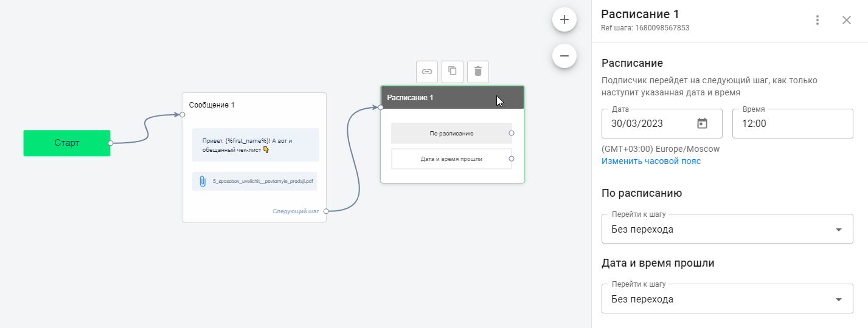
Task: Click the link icon above Расписание 1
Action: (x=427, y=71)
